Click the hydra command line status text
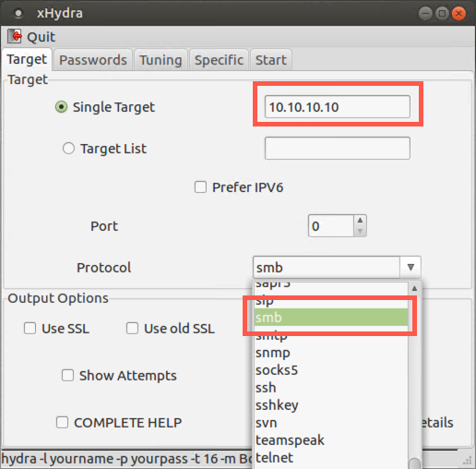Screen dimensions: 476x469 (x=126, y=459)
